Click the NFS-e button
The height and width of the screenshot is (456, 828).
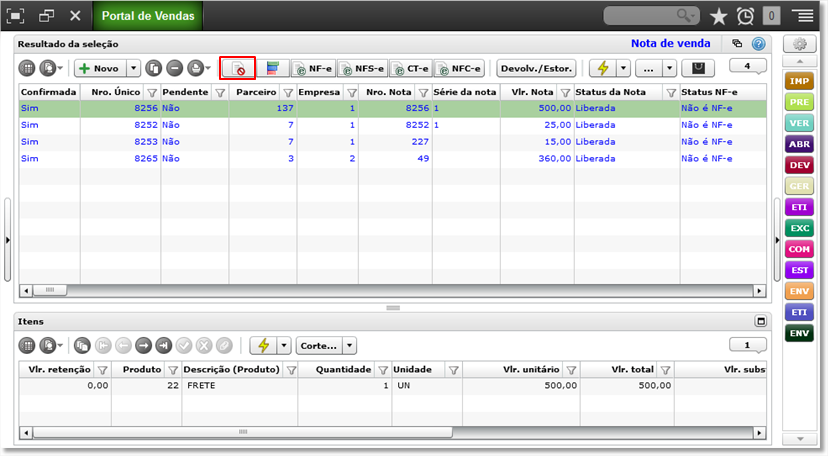point(363,69)
